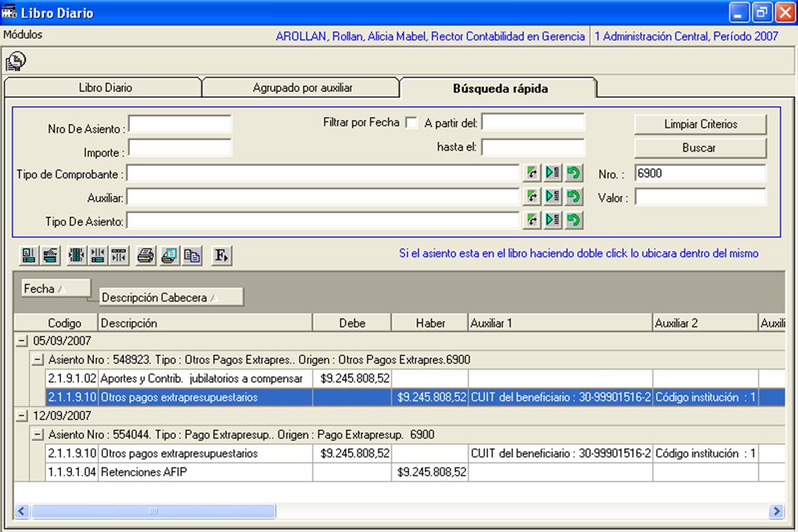Screen dimensions: 798x532
Task: Click the Libro Diario application icon in the title bar
Action: [x=9, y=12]
